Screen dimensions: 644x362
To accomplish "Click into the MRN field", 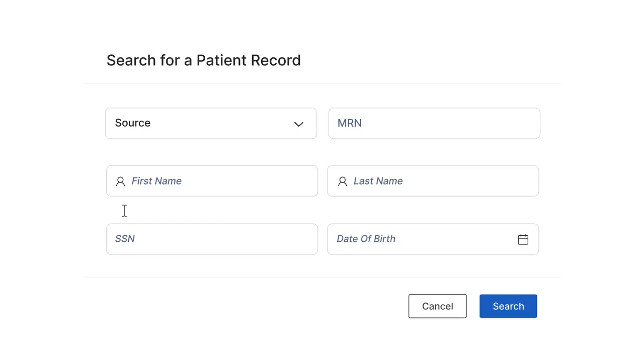I will coord(434,123).
